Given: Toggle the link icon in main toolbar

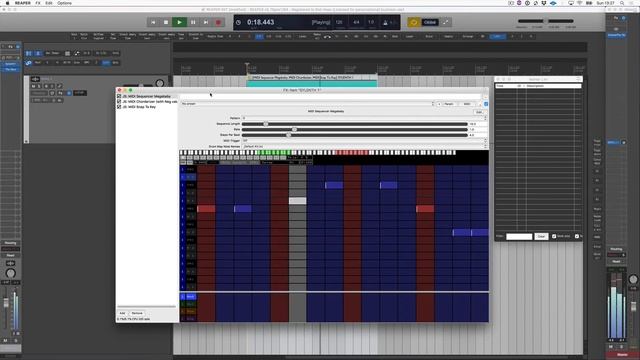Looking at the screenshot, I should click(29, 63).
